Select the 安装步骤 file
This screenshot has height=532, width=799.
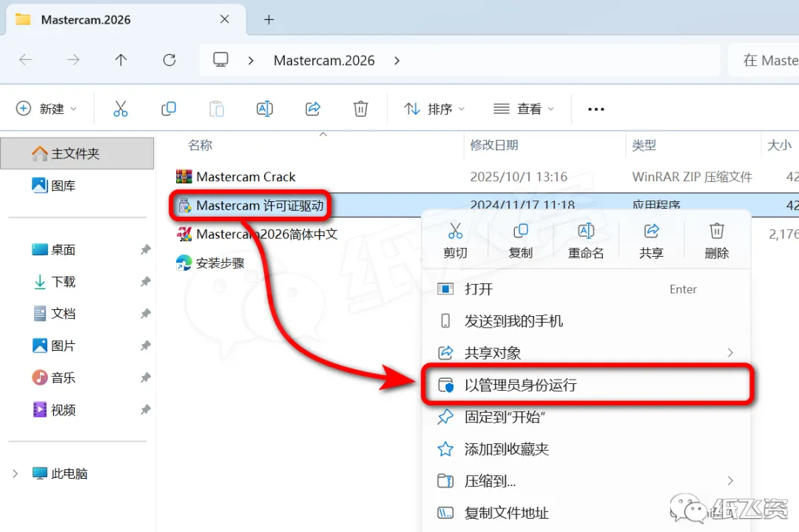210,263
